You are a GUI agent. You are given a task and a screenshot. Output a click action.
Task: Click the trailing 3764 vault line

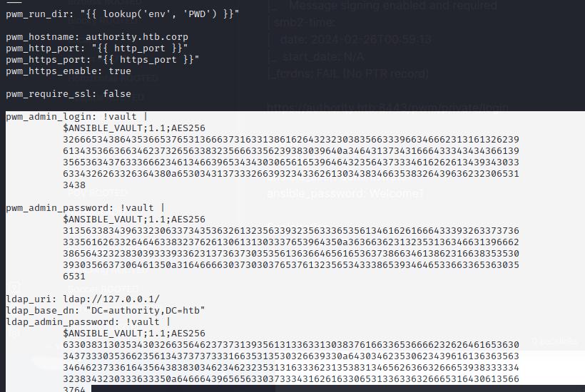pos(74,388)
